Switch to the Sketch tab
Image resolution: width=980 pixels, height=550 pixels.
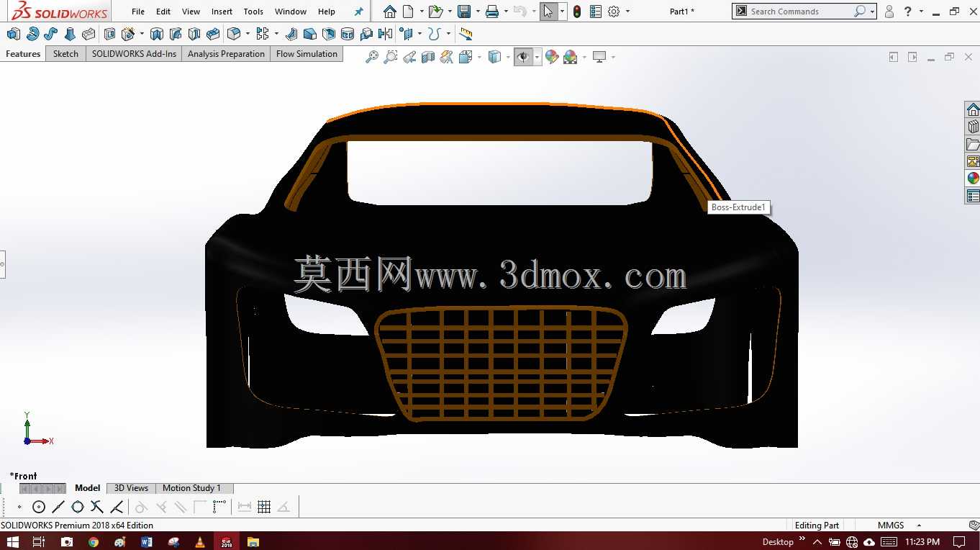65,54
